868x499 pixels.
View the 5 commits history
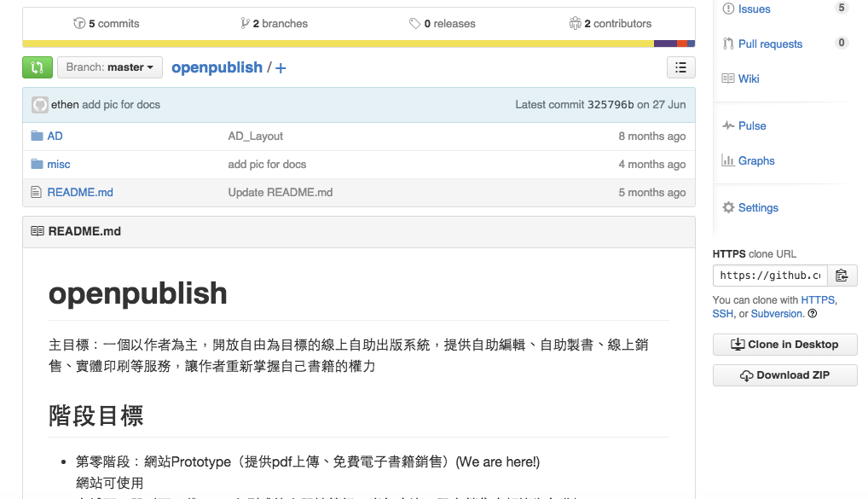click(107, 23)
